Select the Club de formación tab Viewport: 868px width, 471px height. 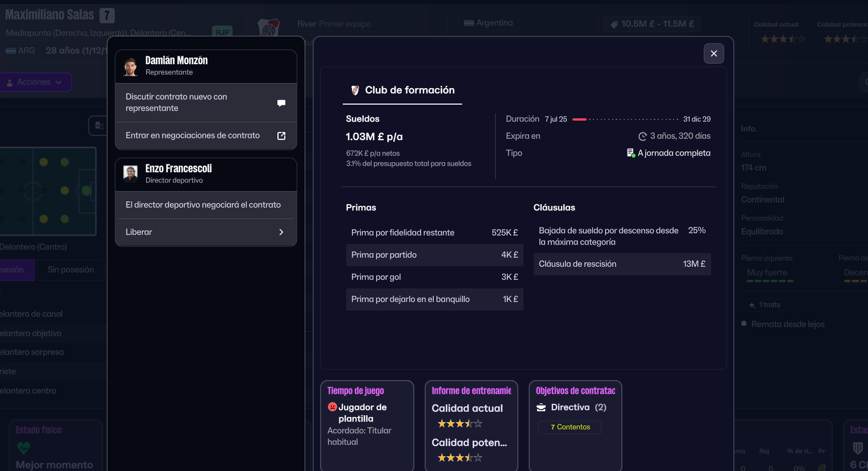[402, 90]
